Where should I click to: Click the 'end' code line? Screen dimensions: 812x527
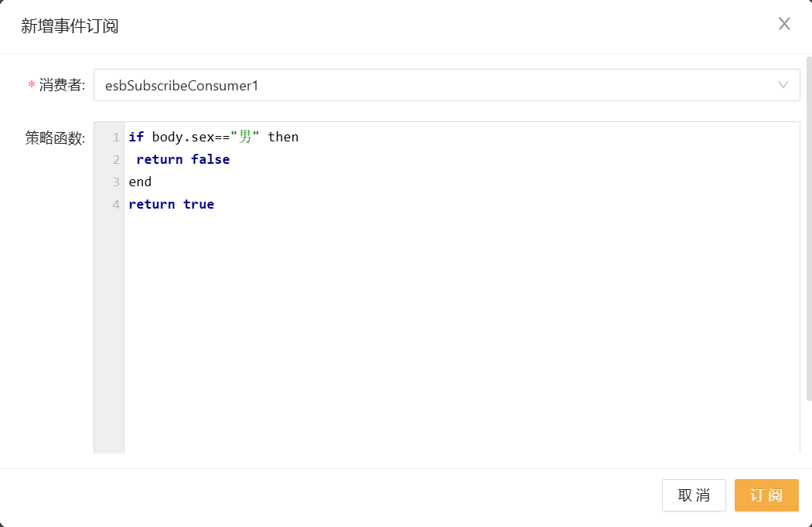pos(140,182)
